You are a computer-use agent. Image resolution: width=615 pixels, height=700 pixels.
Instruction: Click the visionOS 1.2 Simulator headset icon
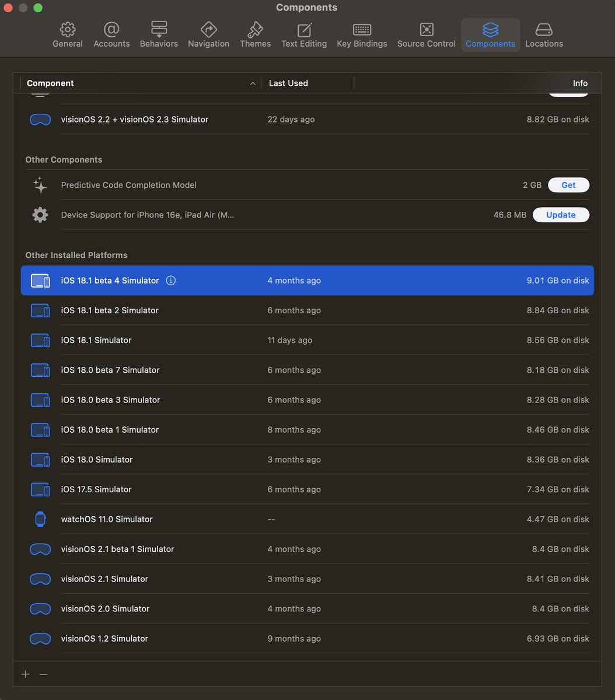(40, 639)
